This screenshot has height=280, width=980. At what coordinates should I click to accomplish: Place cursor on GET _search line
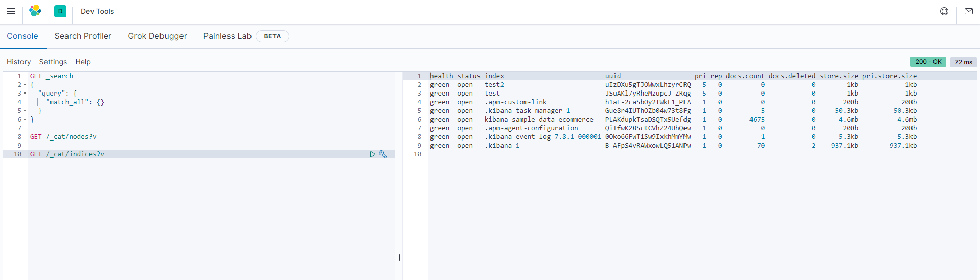pos(52,76)
